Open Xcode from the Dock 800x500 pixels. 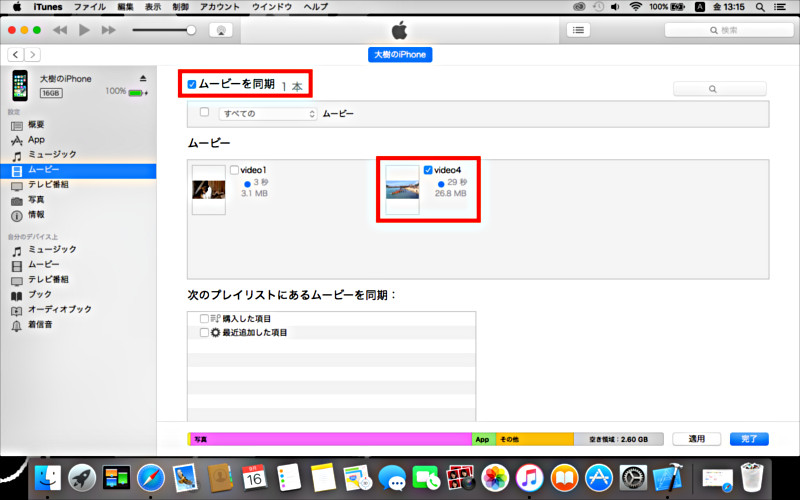pos(668,478)
